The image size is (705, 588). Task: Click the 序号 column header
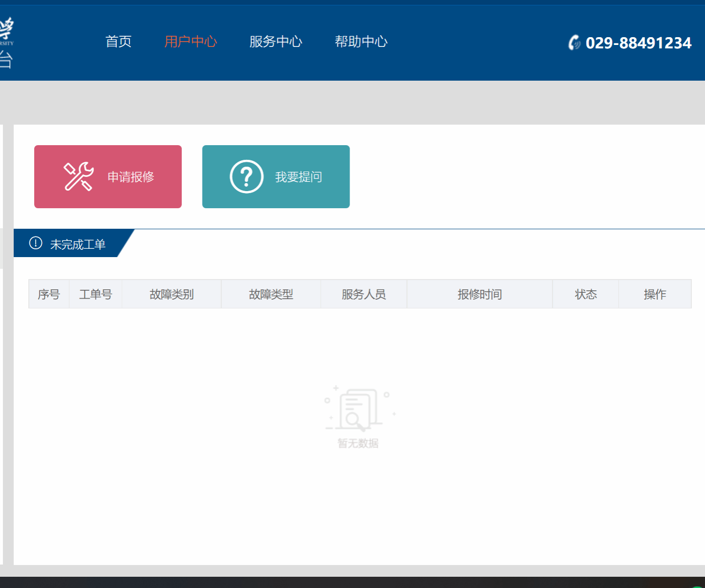[x=49, y=294]
